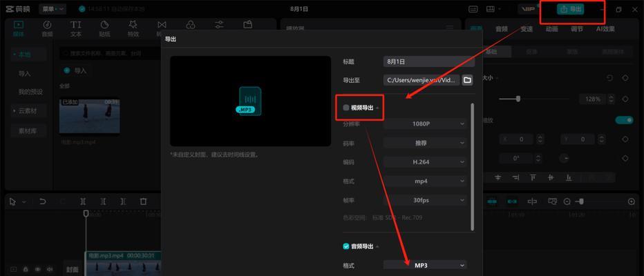Mute the track using the speaker icon
Image resolution: width=644 pixels, height=276 pixels.
point(50,269)
